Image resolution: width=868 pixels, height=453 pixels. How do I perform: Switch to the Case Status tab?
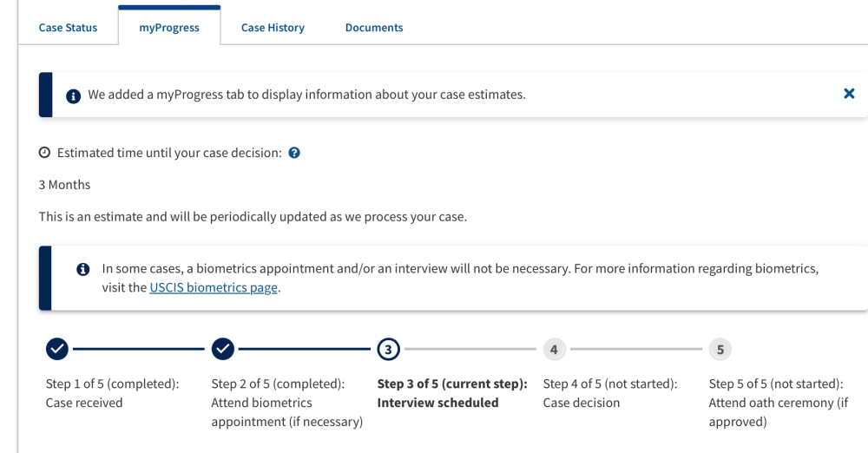pyautogui.click(x=68, y=28)
